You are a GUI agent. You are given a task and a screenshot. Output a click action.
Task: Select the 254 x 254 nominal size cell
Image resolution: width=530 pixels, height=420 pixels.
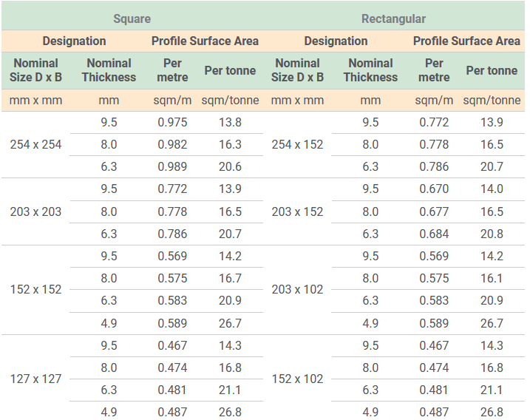(x=35, y=145)
